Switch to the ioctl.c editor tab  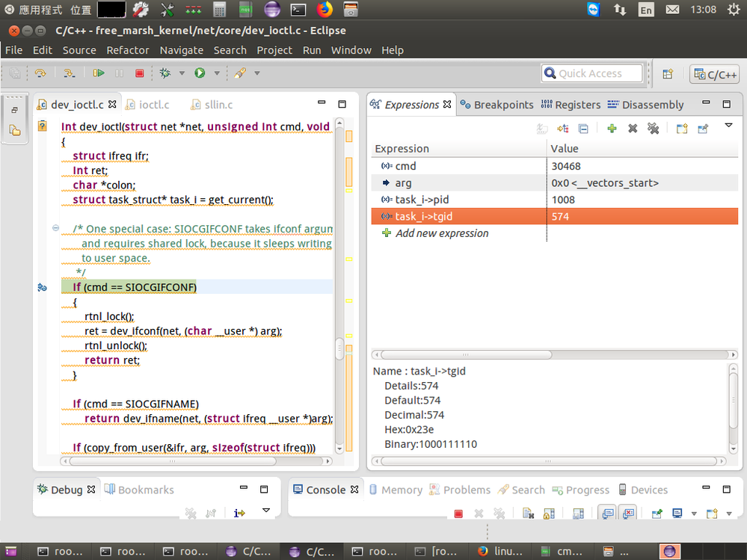(147, 104)
